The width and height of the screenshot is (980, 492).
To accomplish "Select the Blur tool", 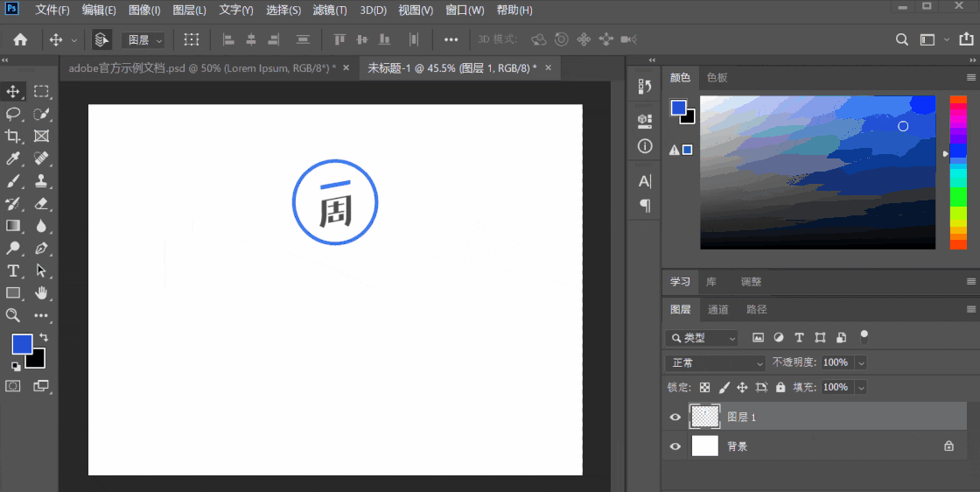I will click(x=41, y=226).
